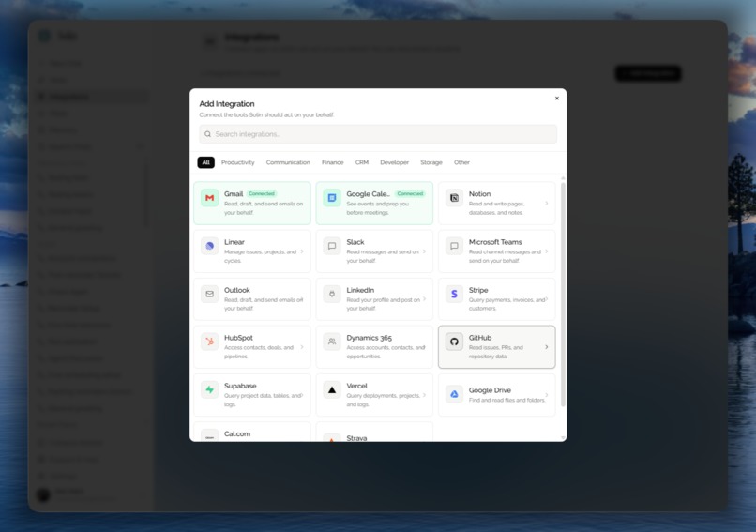Click the Linear logo icon
The width and height of the screenshot is (756, 532).
tap(210, 246)
